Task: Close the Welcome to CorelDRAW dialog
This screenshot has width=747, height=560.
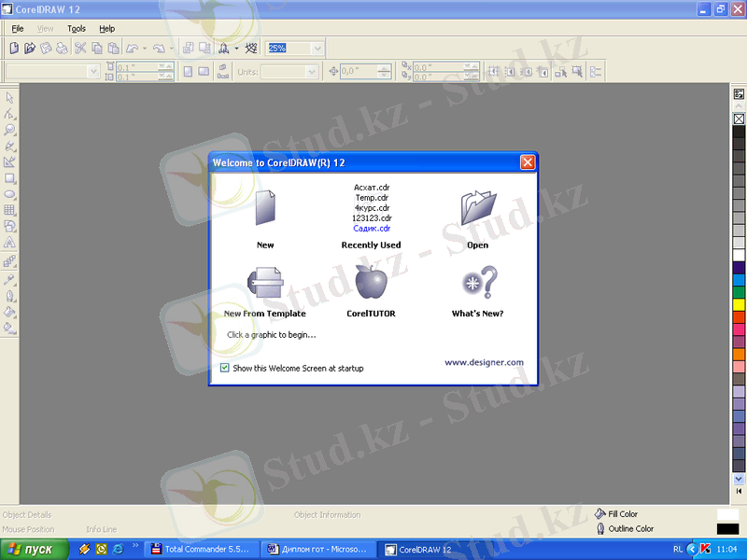Action: 528,162
